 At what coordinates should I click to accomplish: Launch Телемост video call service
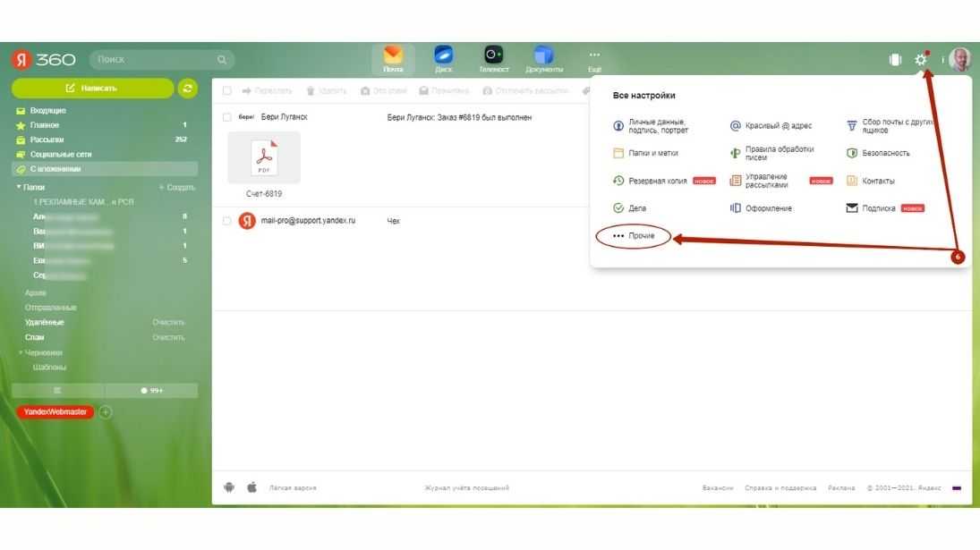click(x=493, y=59)
